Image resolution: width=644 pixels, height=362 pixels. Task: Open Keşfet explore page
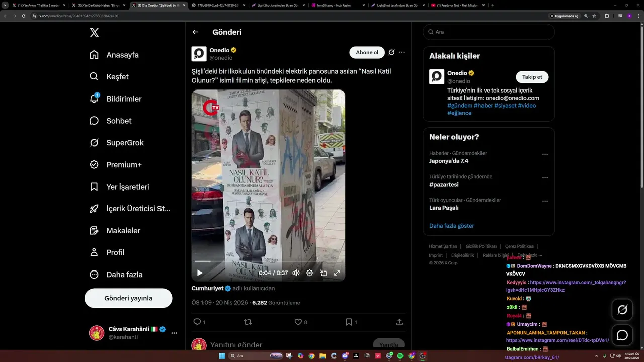tap(109, 77)
